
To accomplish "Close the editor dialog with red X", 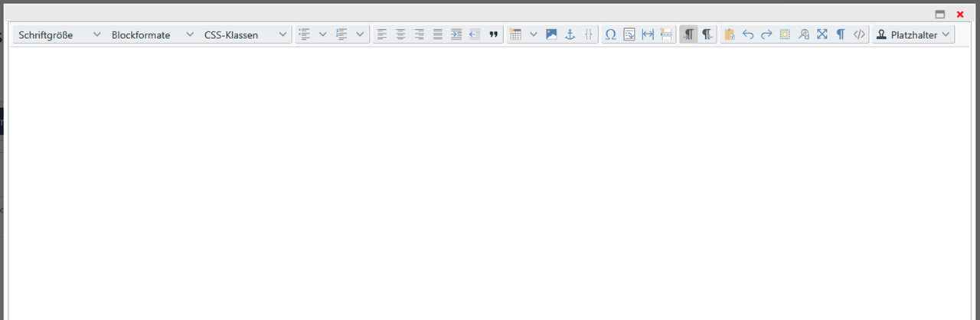I will pos(960,14).
